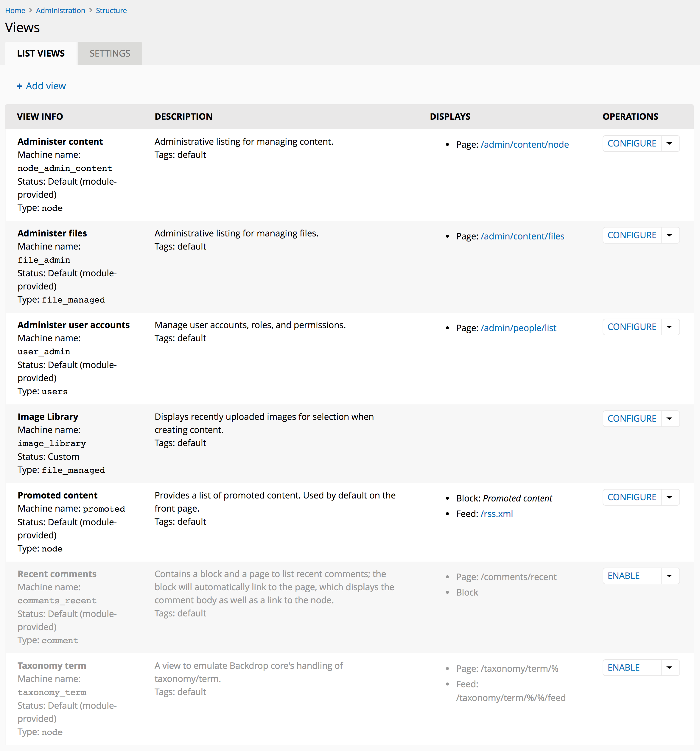
Task: Visit the /admin/content/files page link
Action: [x=522, y=236]
